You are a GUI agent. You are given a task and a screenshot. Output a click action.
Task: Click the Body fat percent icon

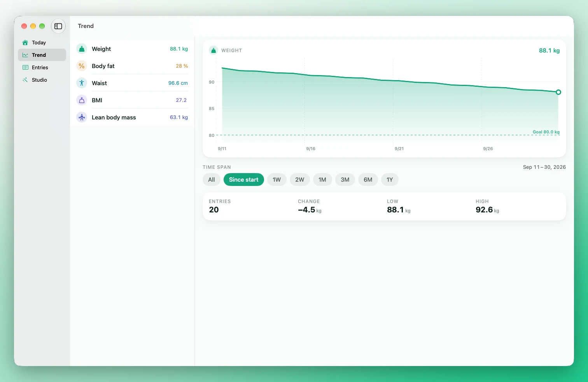(x=82, y=66)
